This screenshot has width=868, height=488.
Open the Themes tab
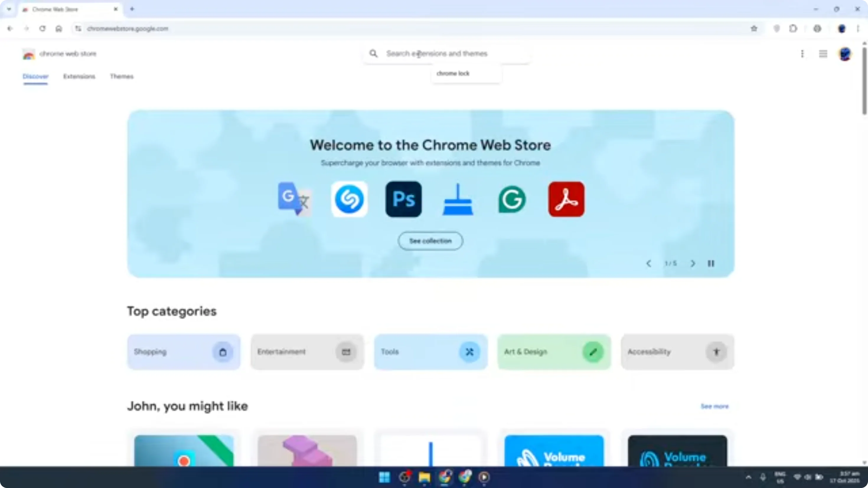(x=122, y=76)
